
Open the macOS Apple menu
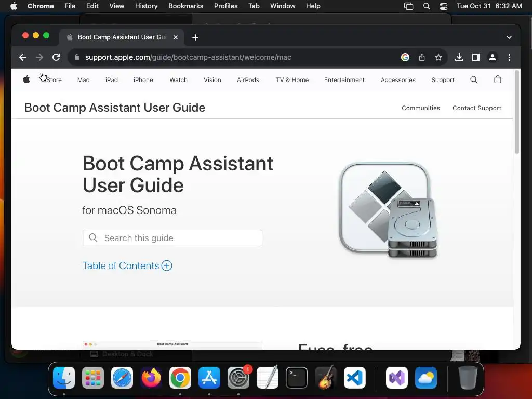(14, 6)
